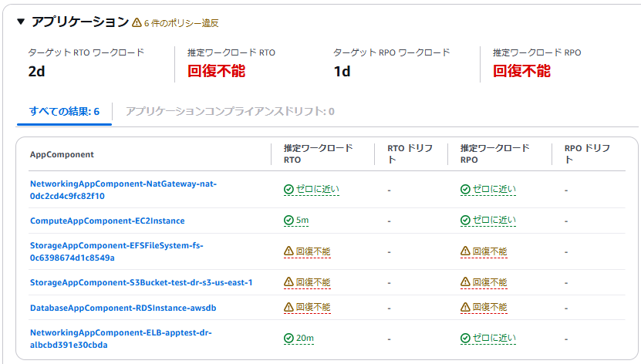The image size is (641, 364).
Task: Click ゼロに近い RPO value for ELB
Action: (x=494, y=338)
